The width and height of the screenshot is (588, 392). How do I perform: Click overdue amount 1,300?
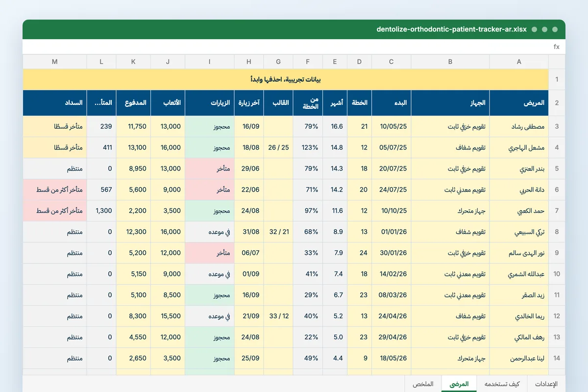pos(101,211)
